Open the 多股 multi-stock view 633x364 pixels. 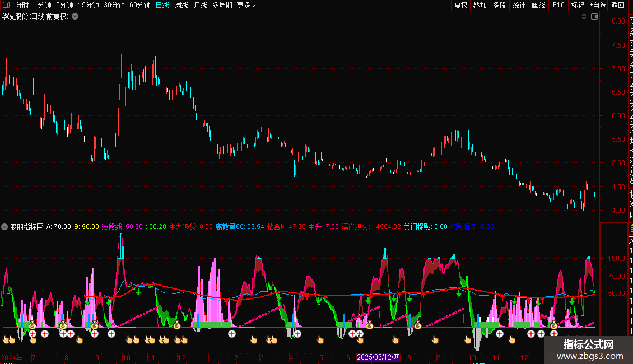[499, 5]
